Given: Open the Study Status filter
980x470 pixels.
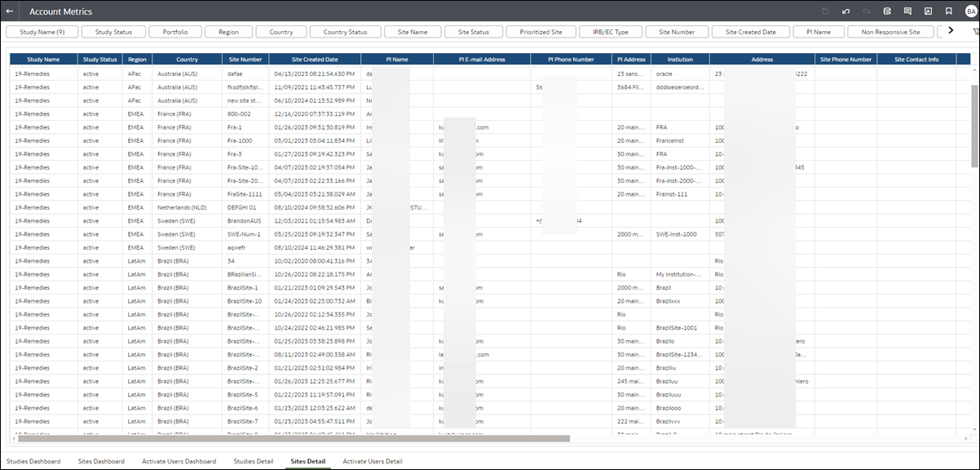Looking at the screenshot, I should (114, 32).
